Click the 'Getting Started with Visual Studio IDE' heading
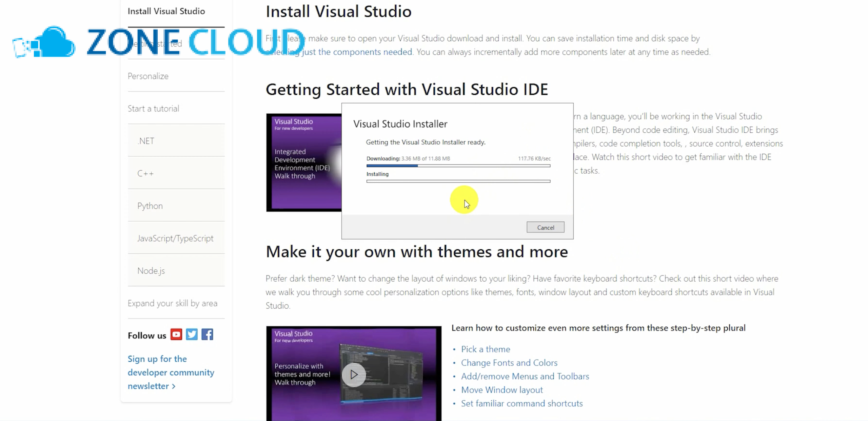 (x=407, y=90)
